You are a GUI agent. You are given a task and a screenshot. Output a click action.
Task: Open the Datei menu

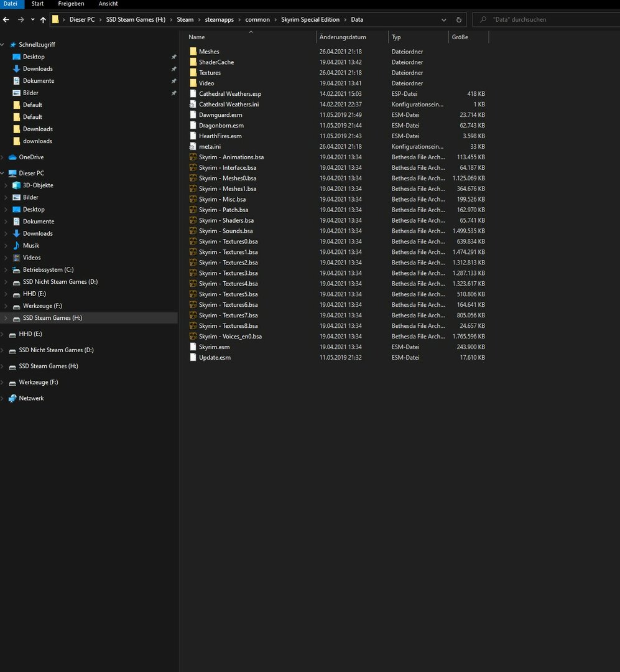[x=11, y=4]
